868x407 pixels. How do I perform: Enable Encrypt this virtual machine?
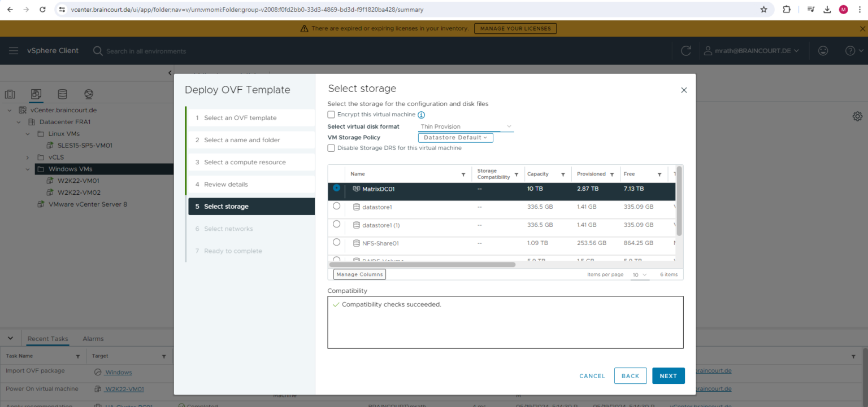[331, 114]
